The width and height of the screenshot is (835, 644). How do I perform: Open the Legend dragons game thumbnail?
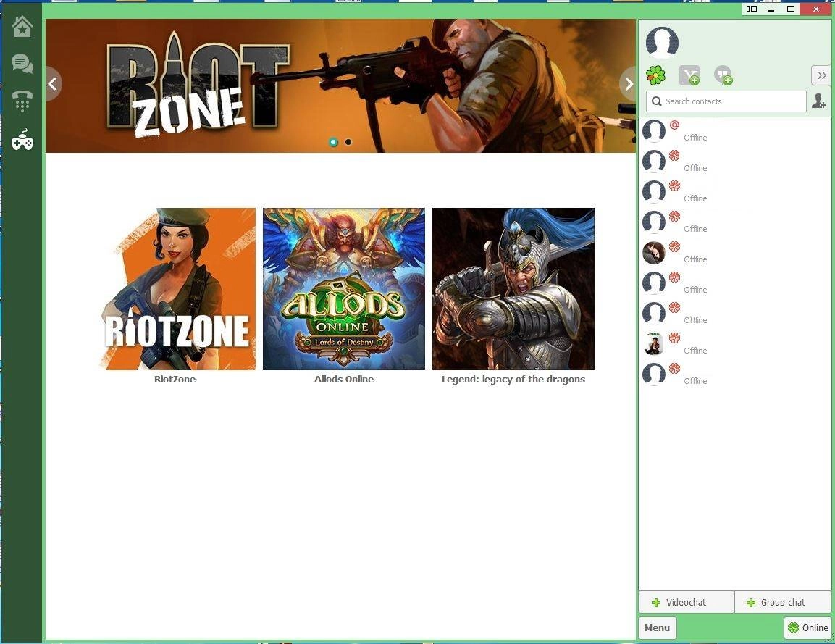point(513,289)
